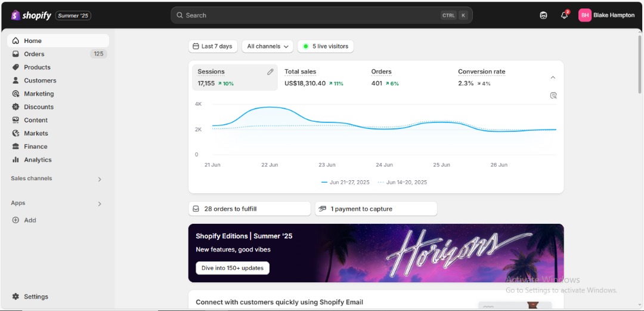Click the Jun 21–27, 2025 legend entry

pos(345,182)
